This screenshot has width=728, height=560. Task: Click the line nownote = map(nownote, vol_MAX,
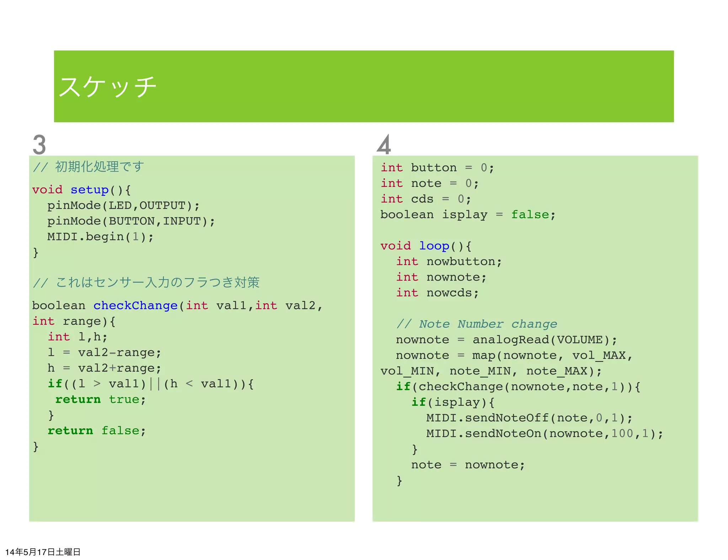pos(514,355)
